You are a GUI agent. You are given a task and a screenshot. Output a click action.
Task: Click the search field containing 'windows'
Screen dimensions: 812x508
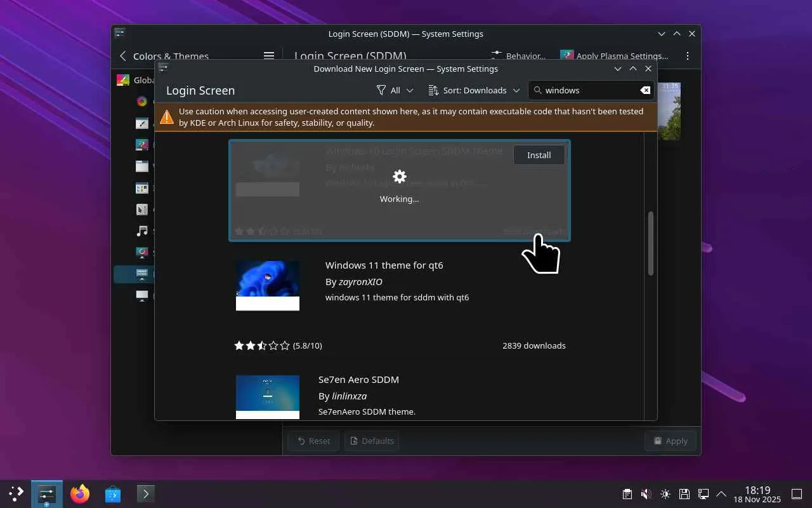pyautogui.click(x=591, y=90)
